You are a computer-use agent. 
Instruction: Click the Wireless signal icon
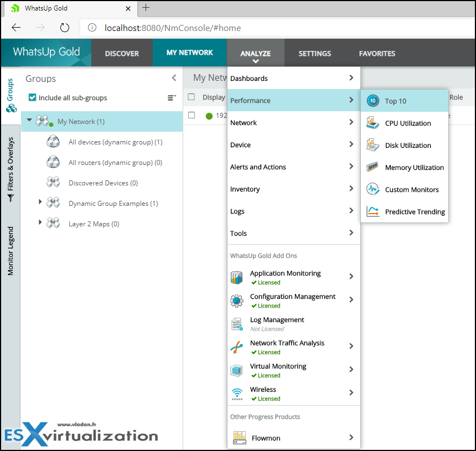[x=237, y=394]
